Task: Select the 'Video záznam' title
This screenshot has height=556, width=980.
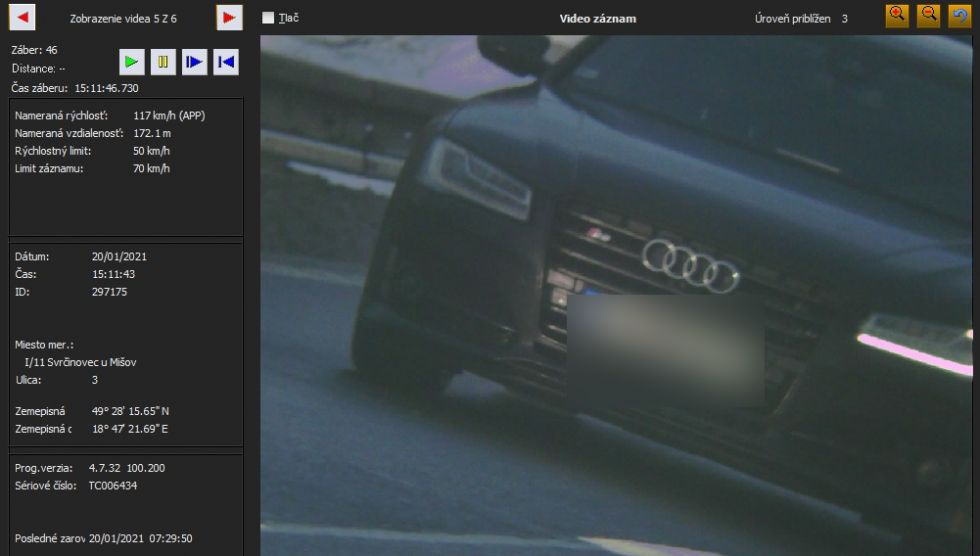Action: click(x=598, y=19)
